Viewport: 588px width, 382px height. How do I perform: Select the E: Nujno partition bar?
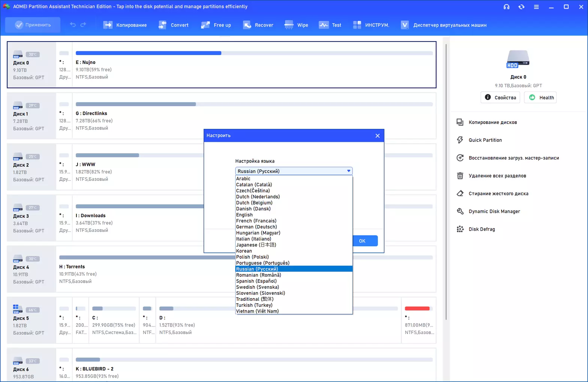[254, 53]
